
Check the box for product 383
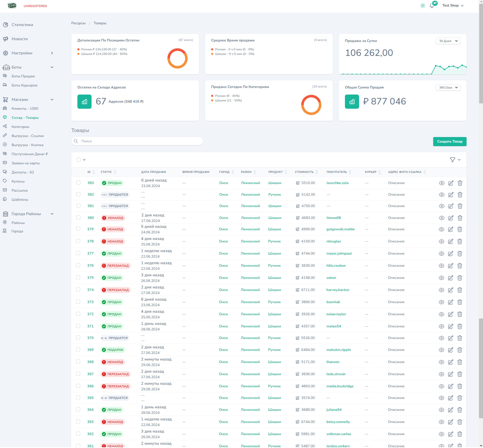click(x=78, y=183)
